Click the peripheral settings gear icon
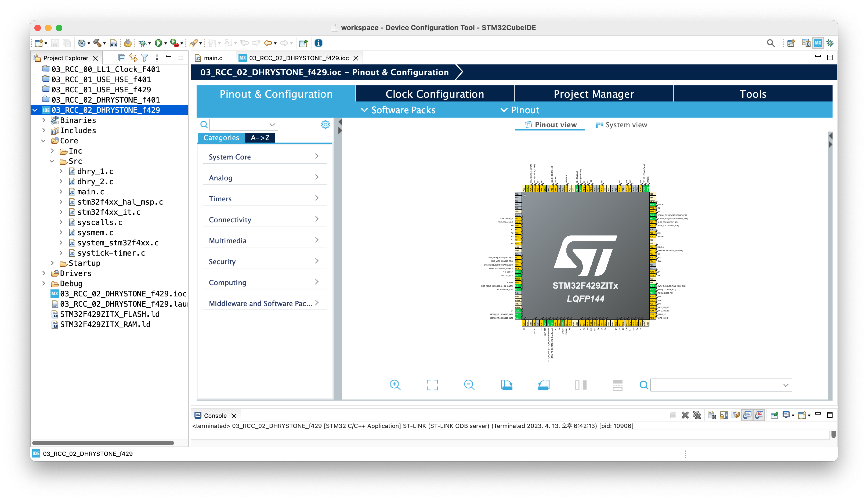The height and width of the screenshot is (501, 868). (325, 125)
